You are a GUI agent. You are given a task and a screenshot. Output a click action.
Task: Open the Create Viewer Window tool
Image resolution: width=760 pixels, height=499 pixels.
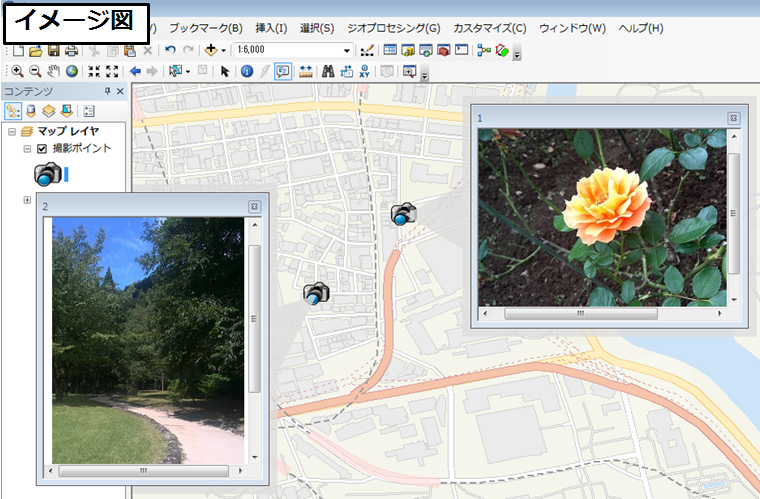tap(410, 72)
